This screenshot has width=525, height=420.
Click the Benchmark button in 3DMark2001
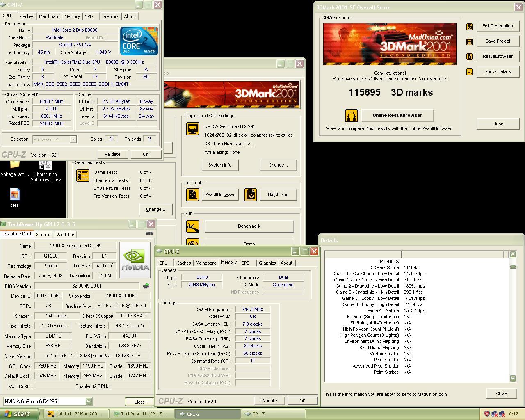coord(249,226)
